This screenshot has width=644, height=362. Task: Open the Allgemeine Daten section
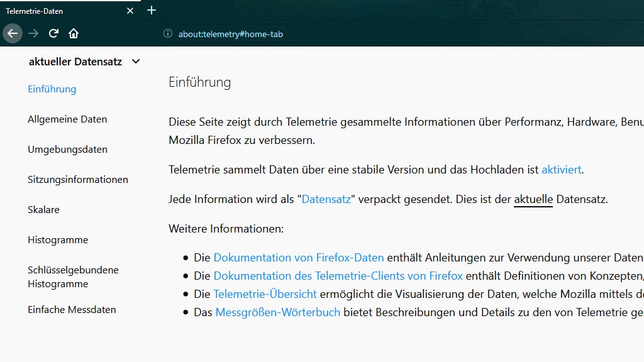click(67, 119)
